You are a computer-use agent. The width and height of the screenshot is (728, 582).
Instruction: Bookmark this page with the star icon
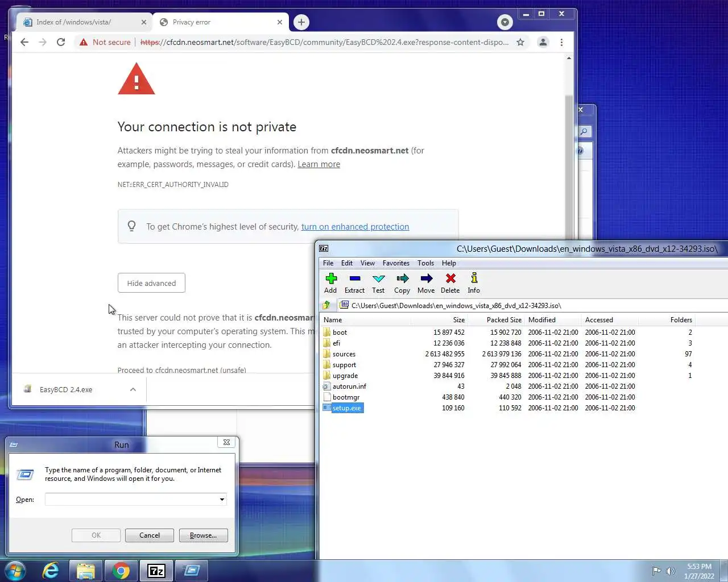(x=520, y=42)
